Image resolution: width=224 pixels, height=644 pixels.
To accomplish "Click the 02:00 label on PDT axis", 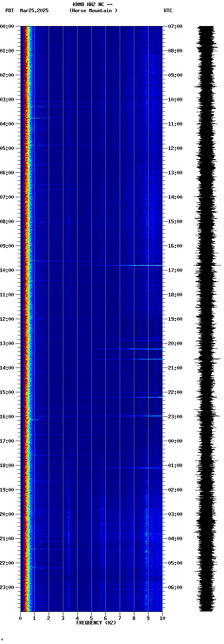I will coord(7,75).
